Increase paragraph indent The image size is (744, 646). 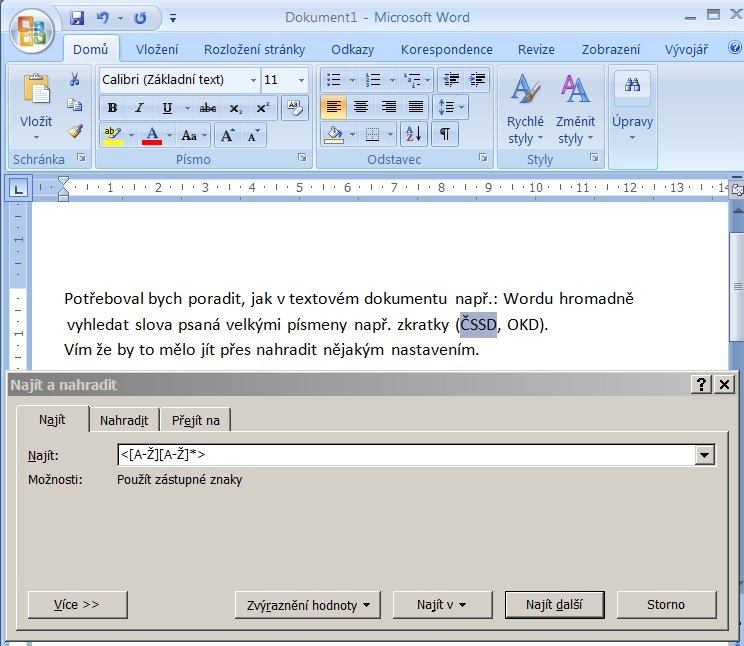(x=477, y=79)
